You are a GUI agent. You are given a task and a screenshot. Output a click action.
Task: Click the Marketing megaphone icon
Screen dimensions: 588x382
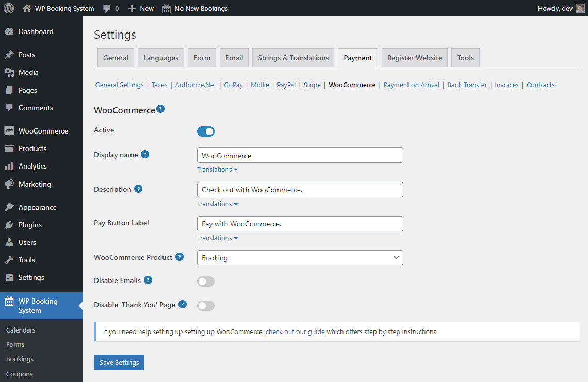point(9,184)
